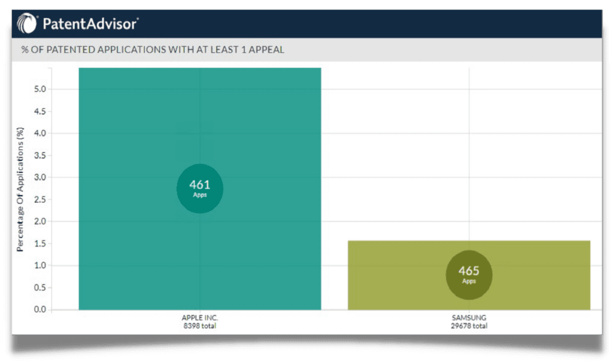Screen dimensions: 613x364
Task: Click the 4.0 y-axis tick label
Action: tap(40, 134)
